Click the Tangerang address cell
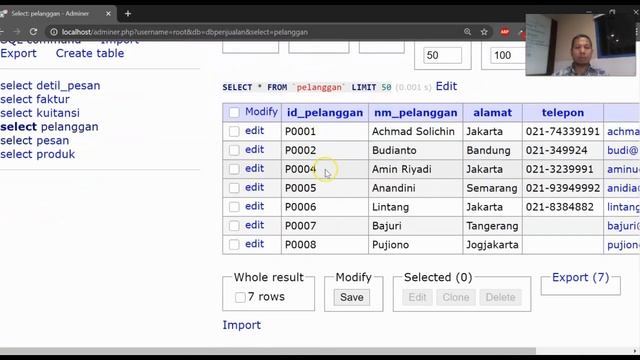Screen dimensions: 640x360 (x=492, y=226)
